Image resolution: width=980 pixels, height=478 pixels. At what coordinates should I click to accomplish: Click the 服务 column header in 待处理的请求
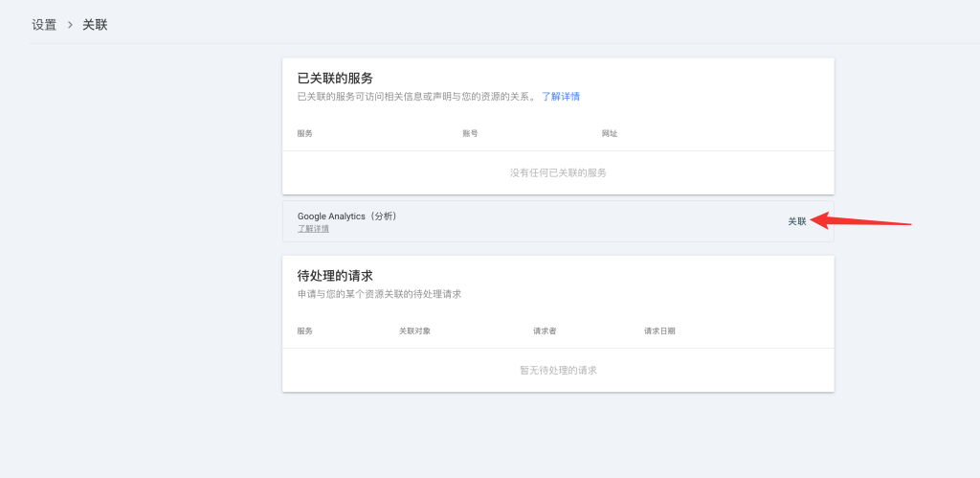click(305, 331)
